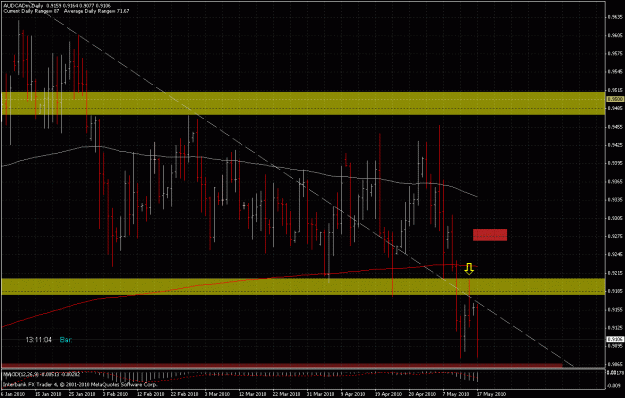Click the highlighted 0.9500 price label
625x398 pixels.
pyautogui.click(x=615, y=99)
